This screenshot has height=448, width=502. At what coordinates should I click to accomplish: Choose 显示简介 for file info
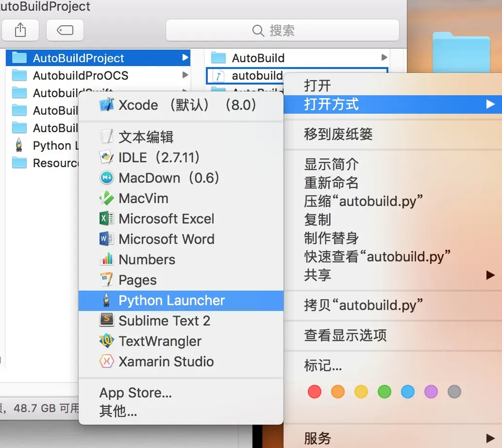[x=393, y=164]
